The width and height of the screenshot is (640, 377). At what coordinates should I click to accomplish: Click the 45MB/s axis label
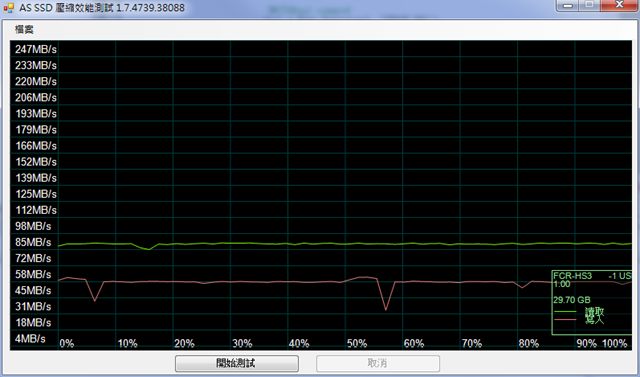[x=33, y=291]
